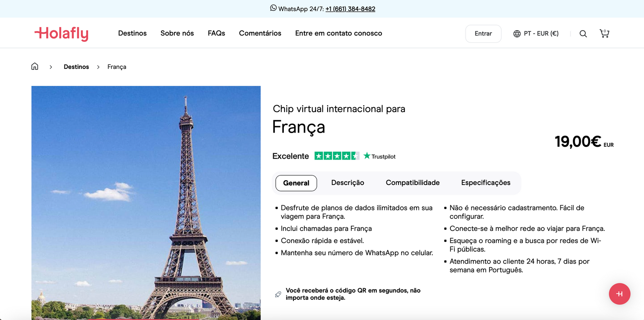The image size is (644, 320).
Task: Click the WhatsApp phone number link
Action: 350,9
